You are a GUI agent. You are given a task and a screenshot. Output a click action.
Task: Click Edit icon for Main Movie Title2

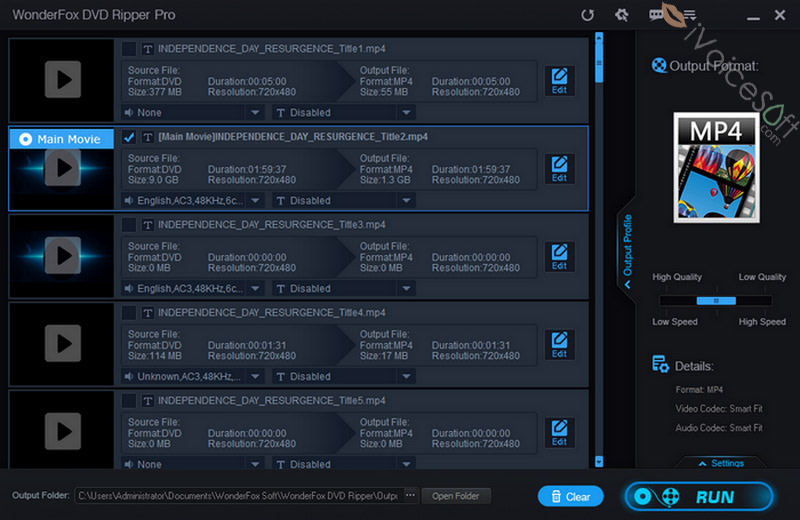[559, 169]
